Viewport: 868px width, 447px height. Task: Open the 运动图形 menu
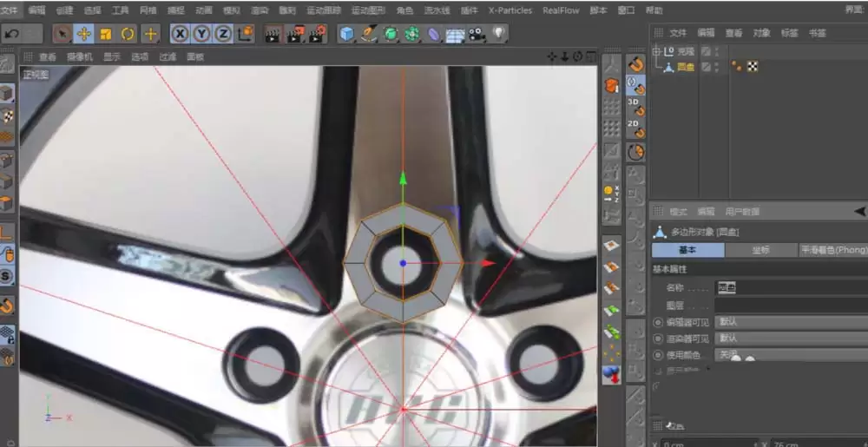368,10
